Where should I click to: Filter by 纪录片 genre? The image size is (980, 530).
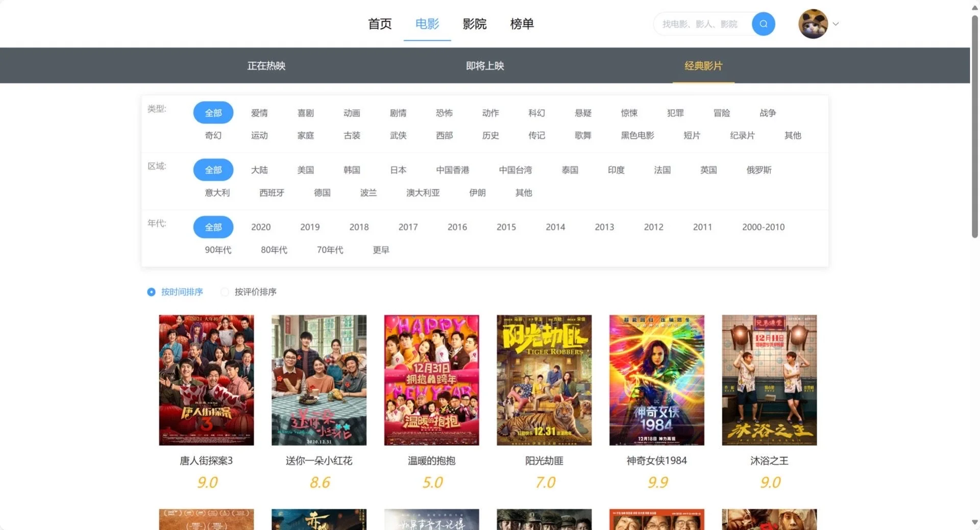point(742,135)
